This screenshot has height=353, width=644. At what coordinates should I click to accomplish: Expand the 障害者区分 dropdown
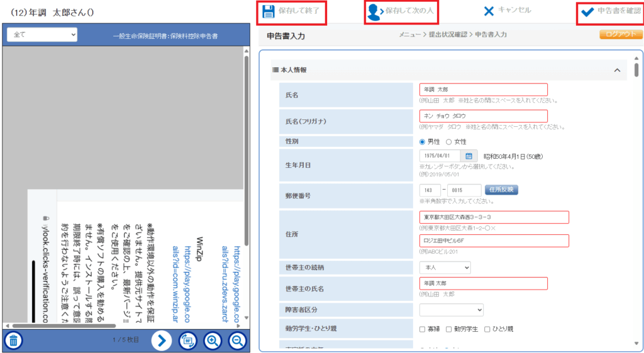pos(451,310)
